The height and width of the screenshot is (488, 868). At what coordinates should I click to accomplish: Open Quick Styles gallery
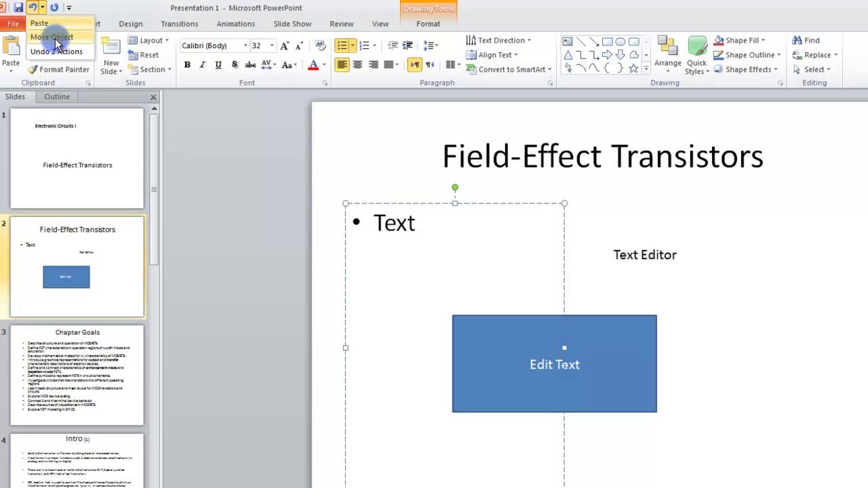pos(696,56)
